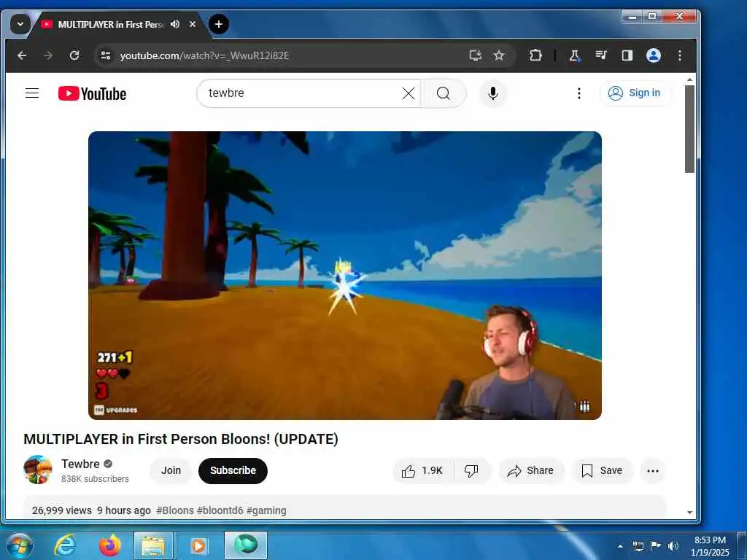
Task: Open YouTube settings three-dot menu
Action: pos(578,93)
